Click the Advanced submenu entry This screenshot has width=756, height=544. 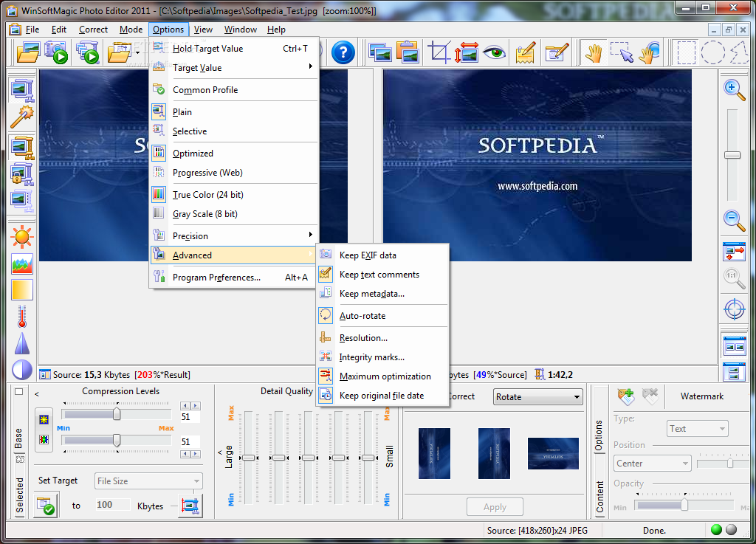[233, 255]
